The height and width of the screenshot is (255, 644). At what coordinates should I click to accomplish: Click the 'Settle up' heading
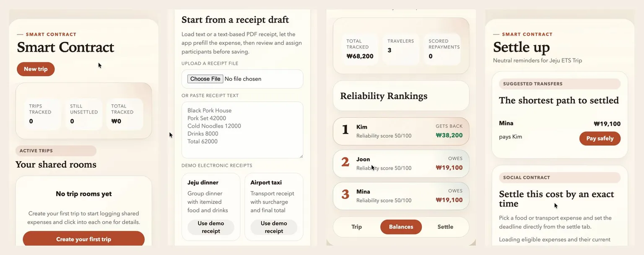521,47
